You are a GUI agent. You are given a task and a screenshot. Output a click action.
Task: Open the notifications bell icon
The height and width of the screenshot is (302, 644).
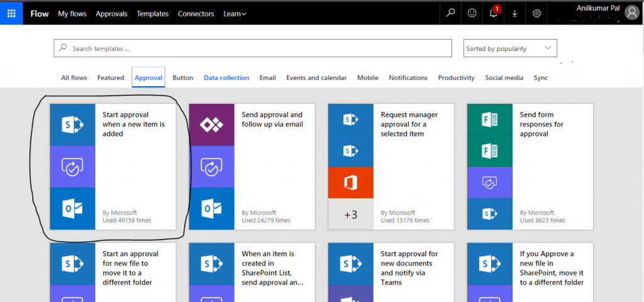[x=494, y=13]
